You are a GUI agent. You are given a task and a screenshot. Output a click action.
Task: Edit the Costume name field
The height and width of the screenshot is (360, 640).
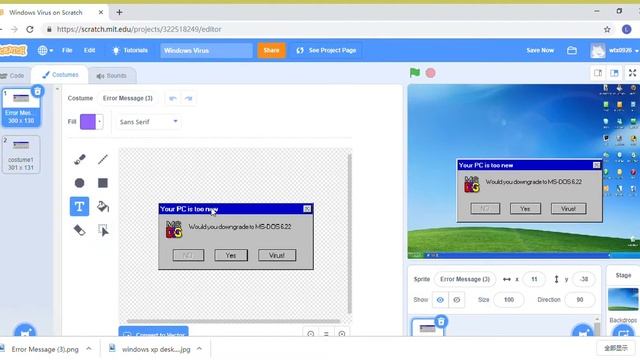tap(128, 98)
